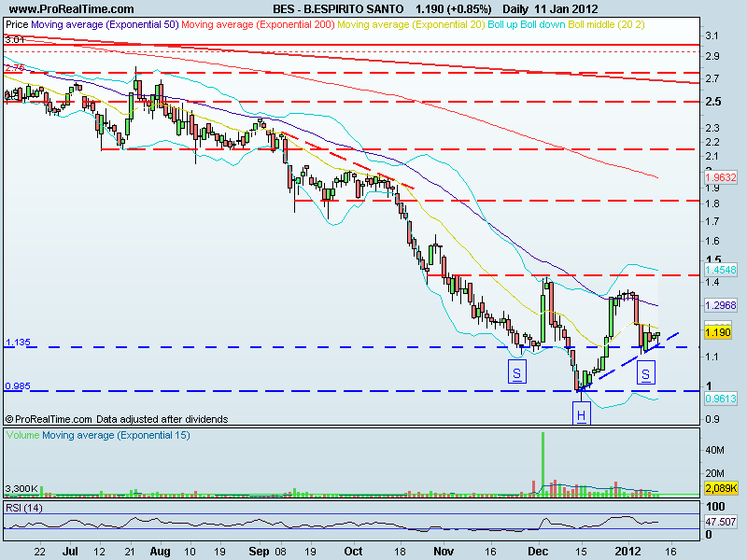Click the Volume legend label
Viewport: 747px width, 560px height.
click(22, 435)
